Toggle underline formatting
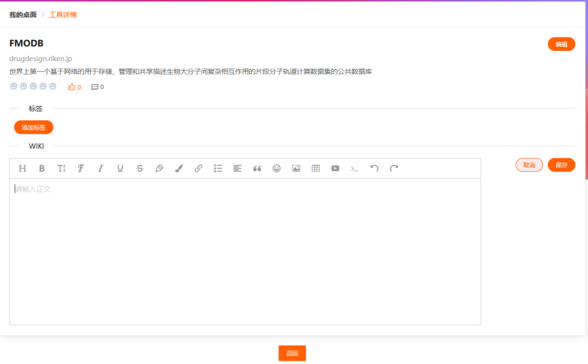This screenshot has height=364, width=588. (120, 168)
